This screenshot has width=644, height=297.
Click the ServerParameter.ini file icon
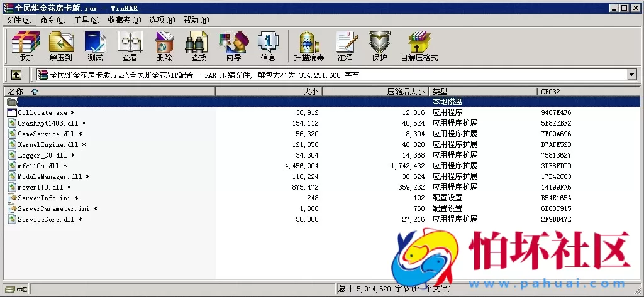point(12,208)
